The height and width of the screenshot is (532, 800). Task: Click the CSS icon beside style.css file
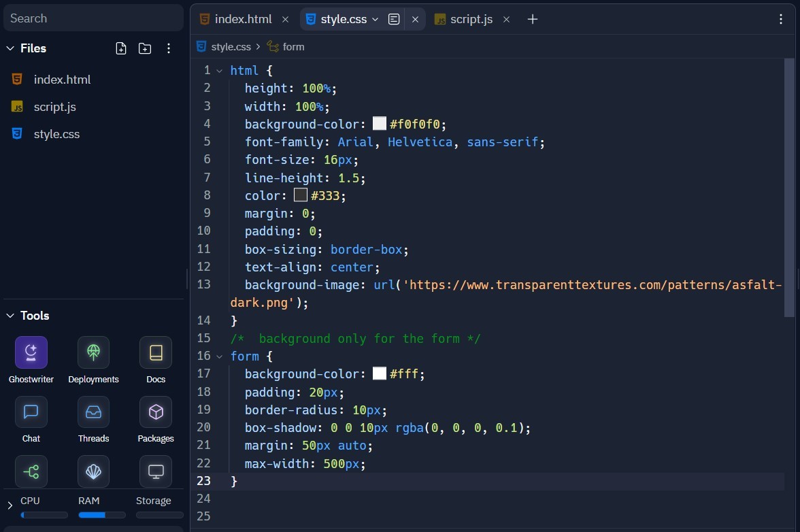point(17,133)
